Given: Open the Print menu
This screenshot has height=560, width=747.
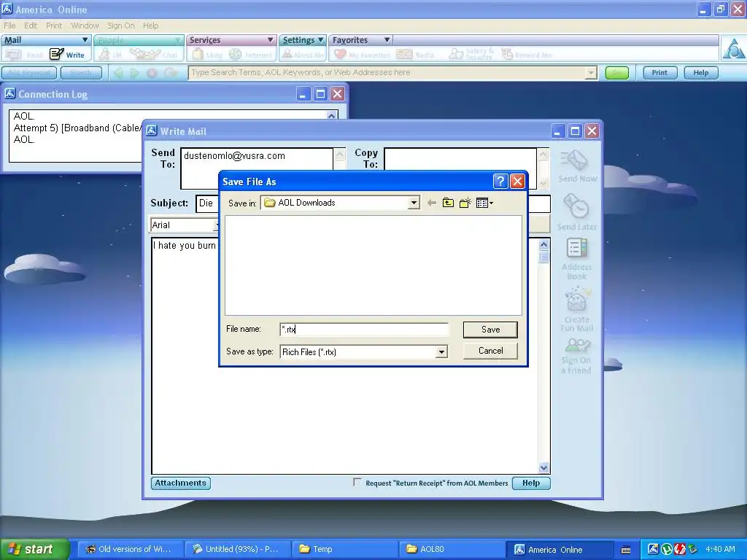Looking at the screenshot, I should click(x=54, y=26).
